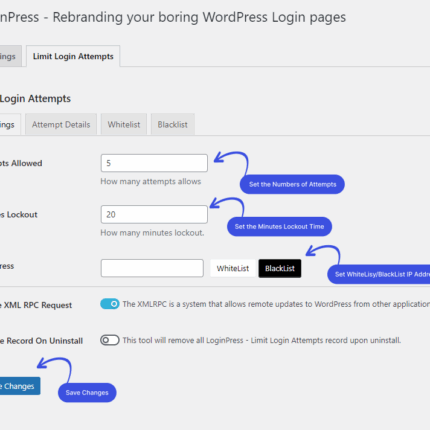Click the attempts allowed field showing 5
The image size is (430, 430).
click(x=154, y=163)
